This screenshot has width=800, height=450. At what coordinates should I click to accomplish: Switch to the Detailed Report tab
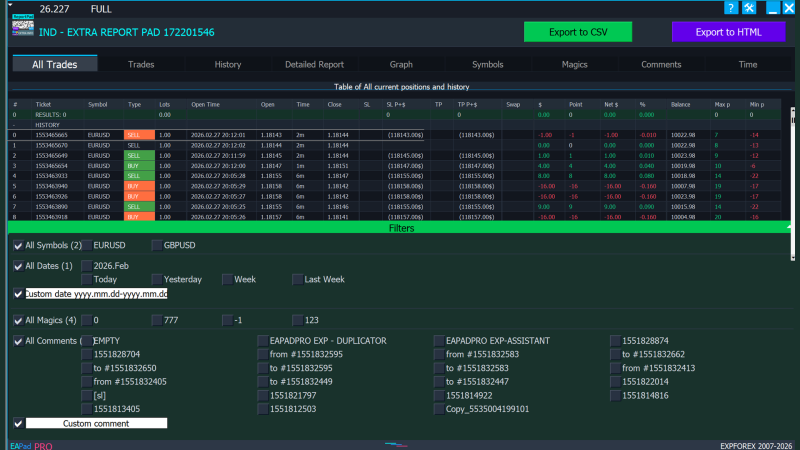(x=314, y=64)
